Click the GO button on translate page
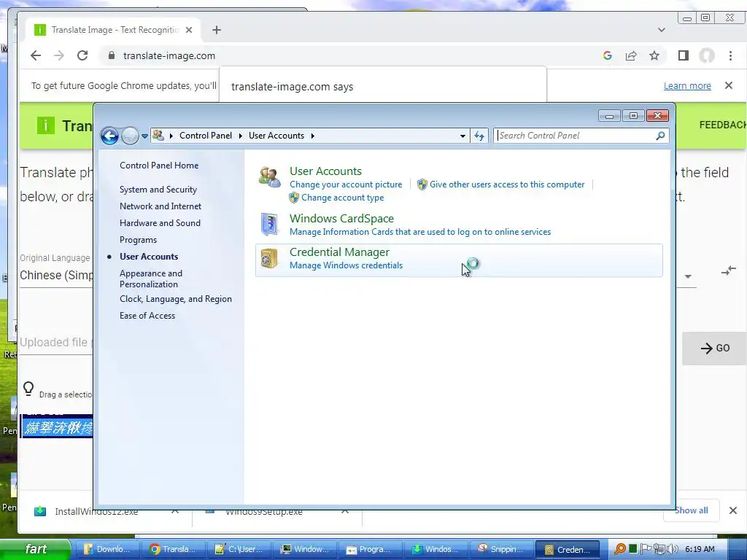This screenshot has height=560, width=747. click(x=715, y=348)
